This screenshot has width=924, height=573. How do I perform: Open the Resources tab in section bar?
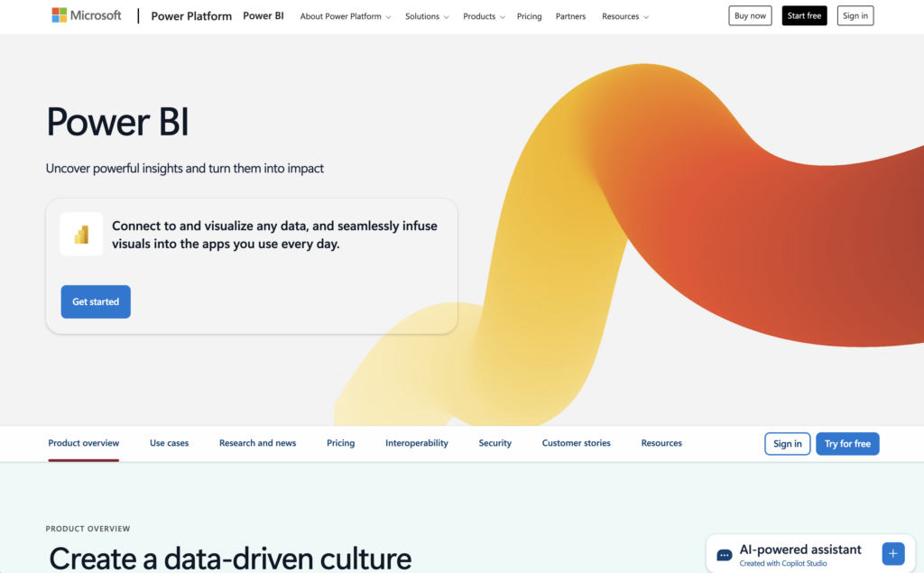(x=661, y=443)
